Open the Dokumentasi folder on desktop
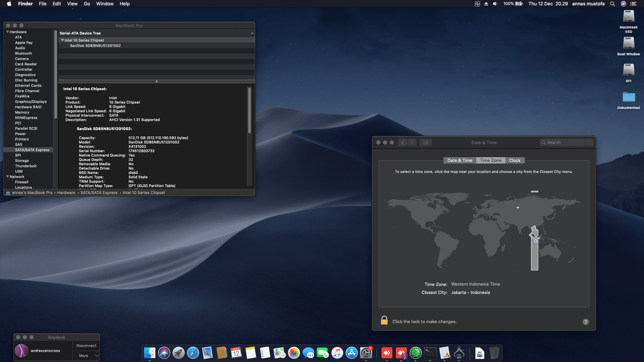Image resolution: width=644 pixels, height=362 pixels. (628, 97)
